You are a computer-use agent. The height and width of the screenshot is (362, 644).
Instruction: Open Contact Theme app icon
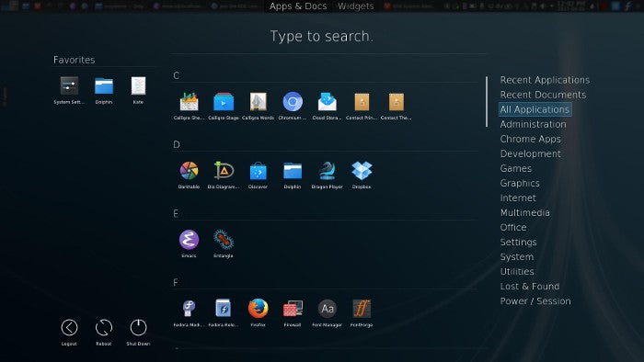396,106
